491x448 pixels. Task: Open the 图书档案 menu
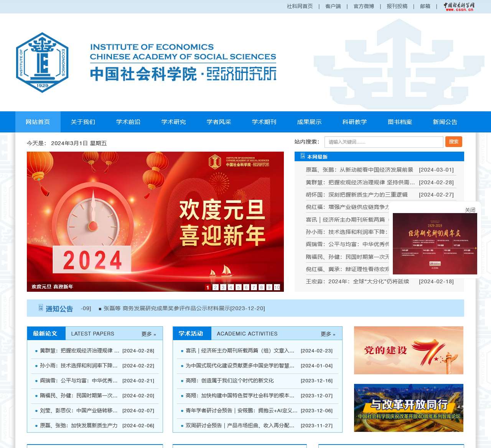(400, 122)
